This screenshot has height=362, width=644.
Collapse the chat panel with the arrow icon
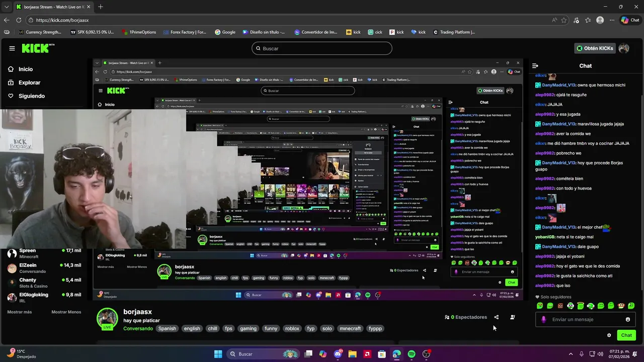tap(535, 66)
